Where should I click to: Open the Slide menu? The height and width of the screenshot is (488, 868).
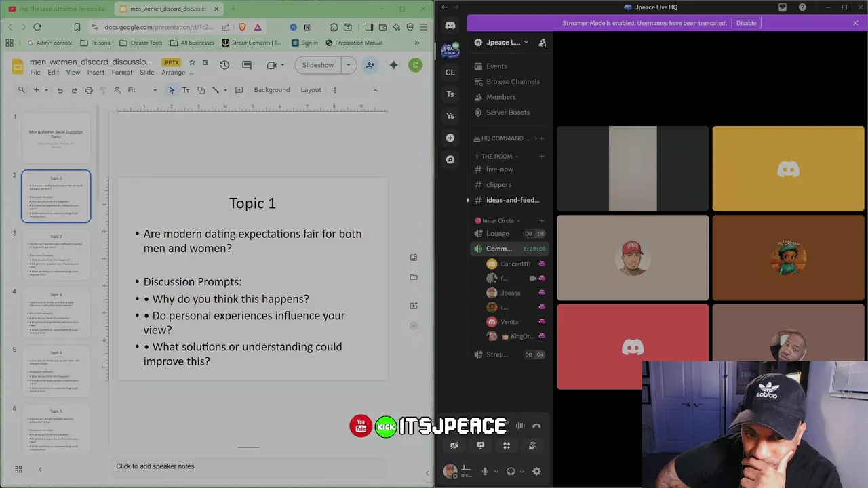click(147, 73)
